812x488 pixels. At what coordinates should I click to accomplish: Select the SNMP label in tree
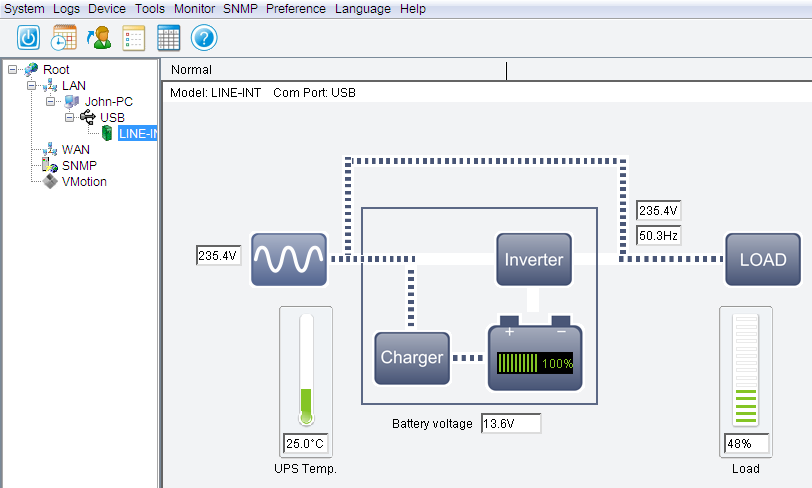(79, 166)
